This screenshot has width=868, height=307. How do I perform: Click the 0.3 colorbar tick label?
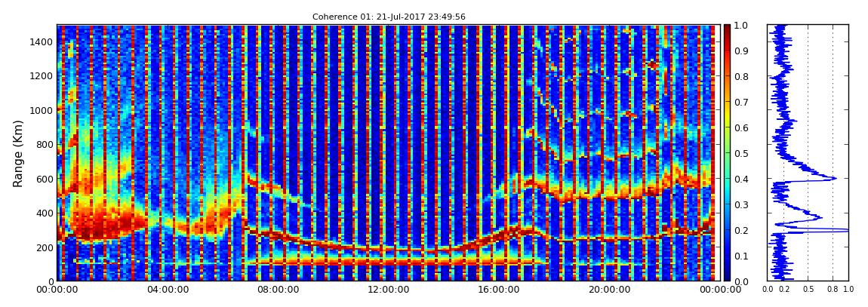(743, 204)
